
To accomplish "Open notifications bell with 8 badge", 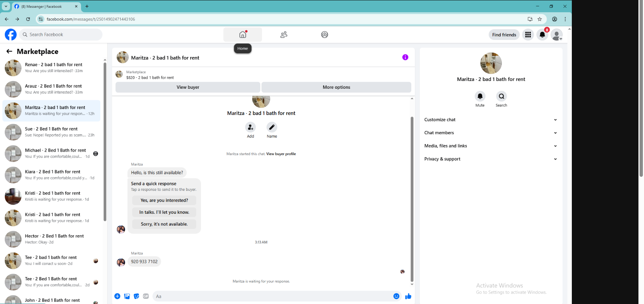I will [542, 34].
